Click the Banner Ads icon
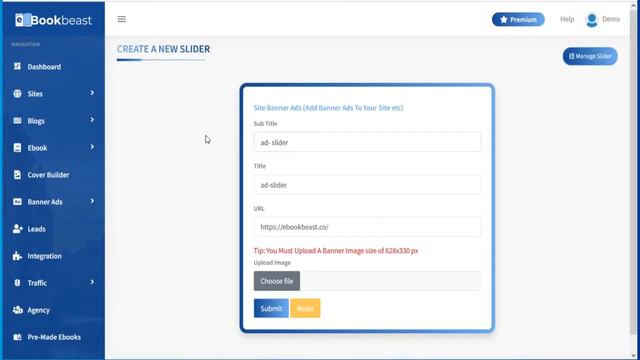The image size is (640, 360). point(17,202)
